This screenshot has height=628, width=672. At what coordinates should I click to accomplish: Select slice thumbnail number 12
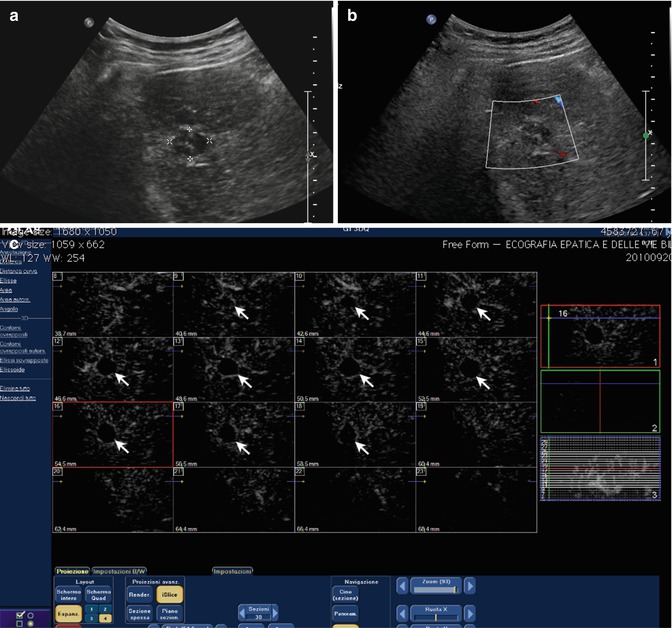pos(112,368)
